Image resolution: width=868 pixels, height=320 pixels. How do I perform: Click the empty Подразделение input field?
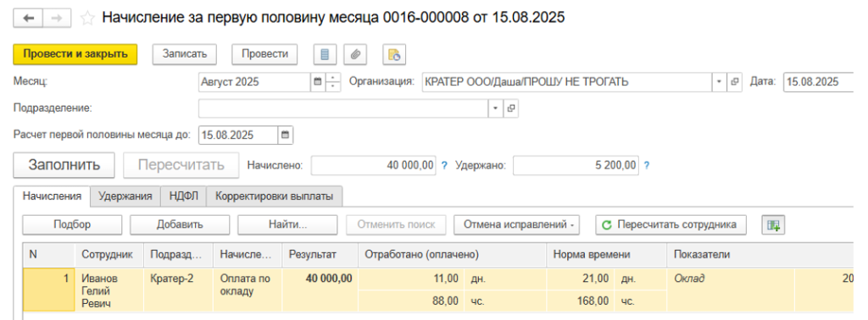click(x=343, y=108)
